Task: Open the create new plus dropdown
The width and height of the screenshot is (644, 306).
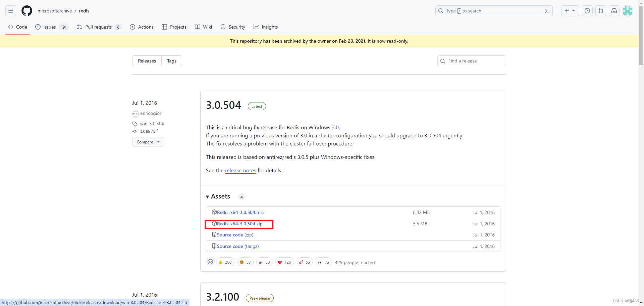Action: tap(570, 11)
